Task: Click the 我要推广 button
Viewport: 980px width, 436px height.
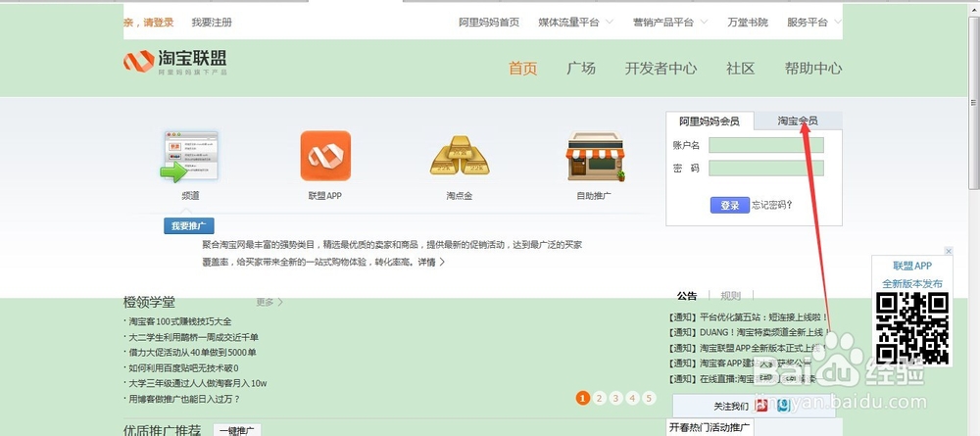Action: (x=189, y=225)
